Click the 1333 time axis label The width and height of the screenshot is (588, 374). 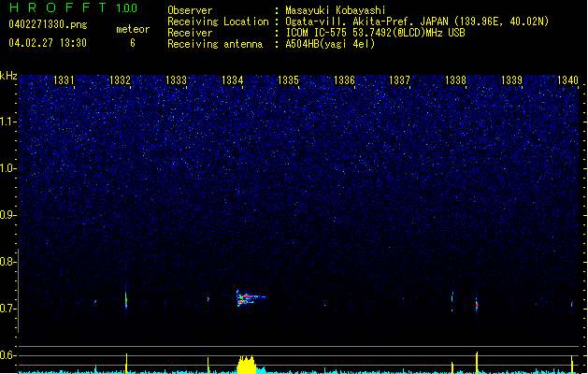(x=176, y=79)
